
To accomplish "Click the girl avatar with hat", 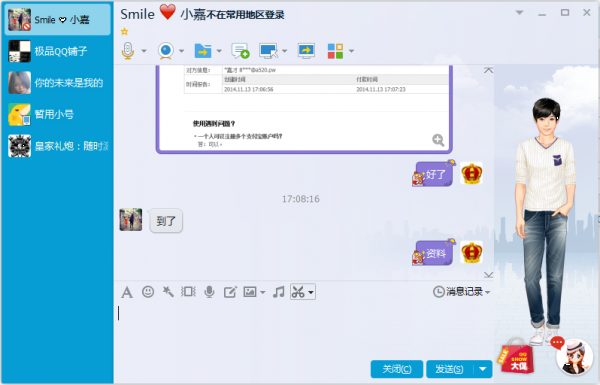I will (x=574, y=356).
